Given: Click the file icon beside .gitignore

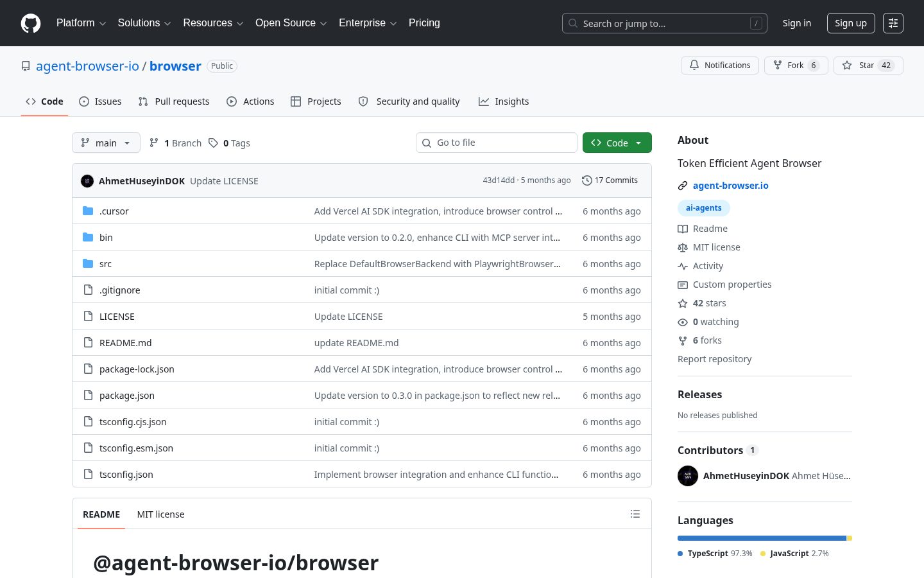Looking at the screenshot, I should 88,290.
